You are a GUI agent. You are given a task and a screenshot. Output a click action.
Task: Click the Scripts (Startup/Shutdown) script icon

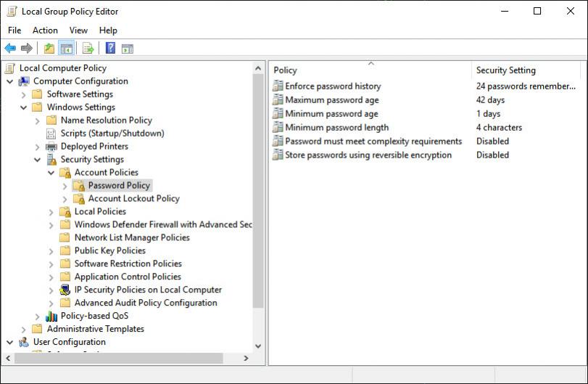point(51,134)
